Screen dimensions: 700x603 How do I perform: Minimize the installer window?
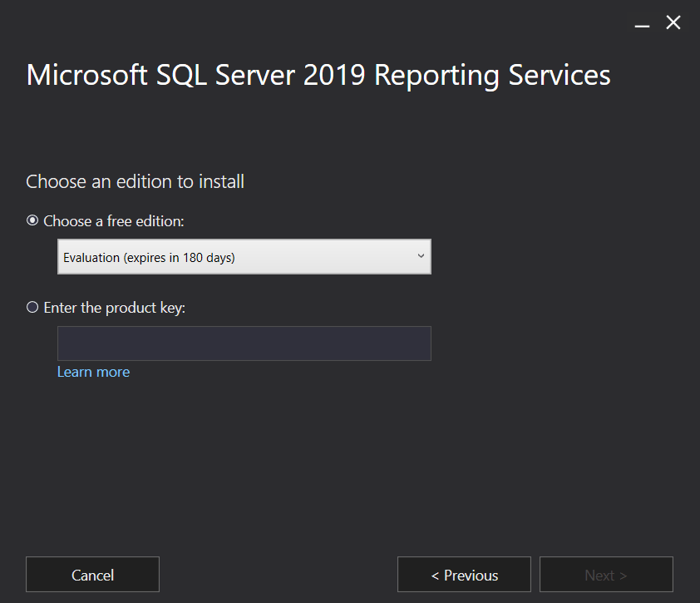coord(642,25)
